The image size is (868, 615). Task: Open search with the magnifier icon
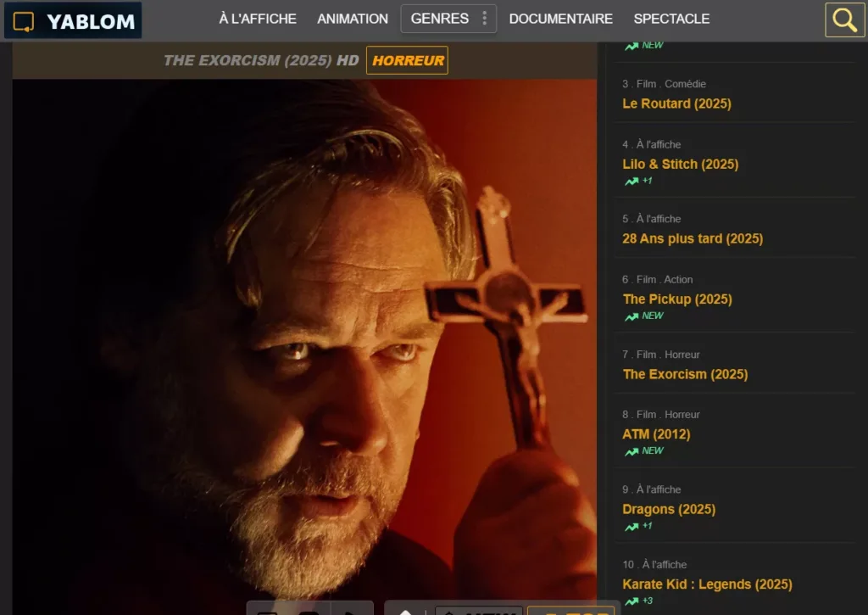pyautogui.click(x=844, y=19)
